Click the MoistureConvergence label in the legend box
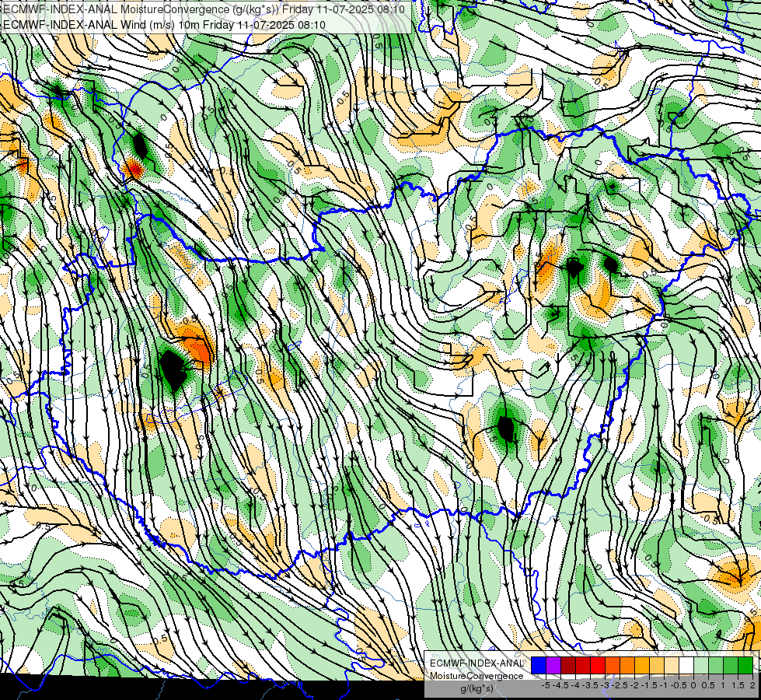The height and width of the screenshot is (700, 761). (x=476, y=676)
